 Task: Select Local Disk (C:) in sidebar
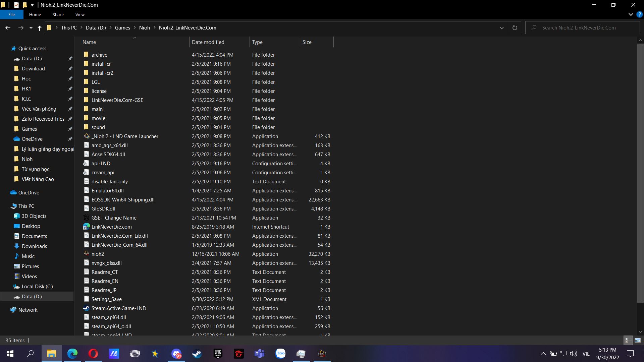(37, 287)
